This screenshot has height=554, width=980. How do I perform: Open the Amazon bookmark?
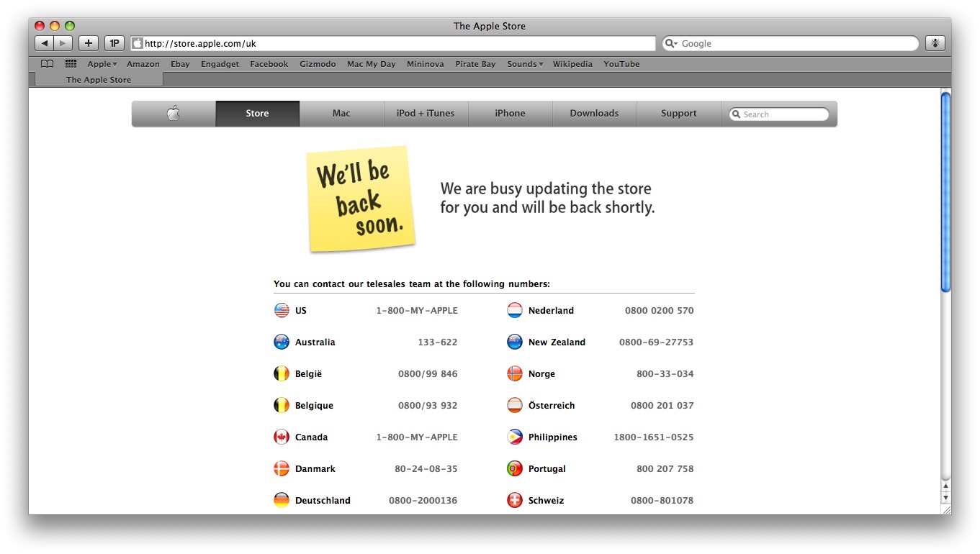(143, 64)
